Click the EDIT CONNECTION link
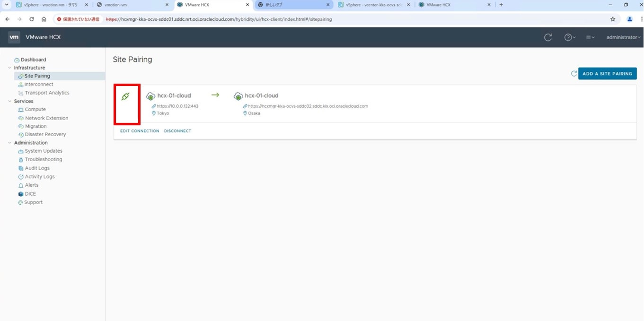 point(140,131)
